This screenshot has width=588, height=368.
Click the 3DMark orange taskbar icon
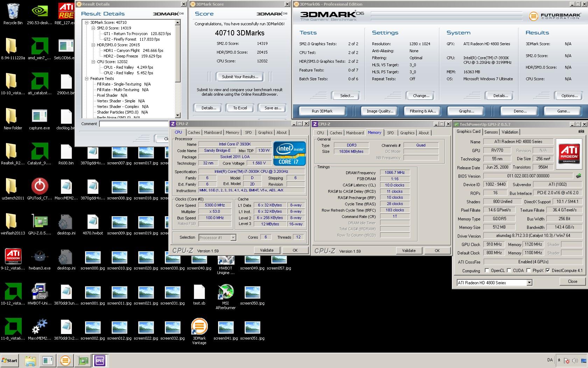point(65,361)
